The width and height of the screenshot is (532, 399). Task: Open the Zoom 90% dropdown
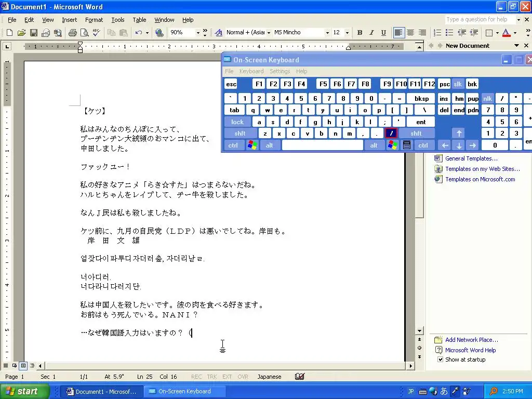tap(198, 33)
